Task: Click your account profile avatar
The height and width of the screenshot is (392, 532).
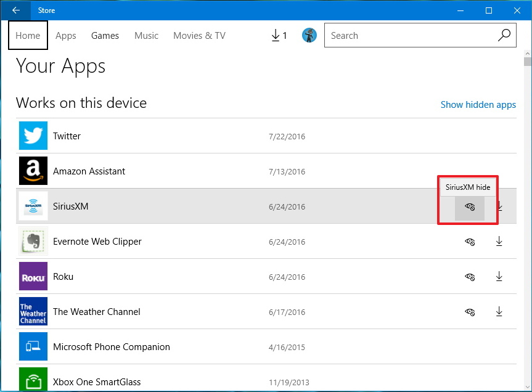Action: 309,35
